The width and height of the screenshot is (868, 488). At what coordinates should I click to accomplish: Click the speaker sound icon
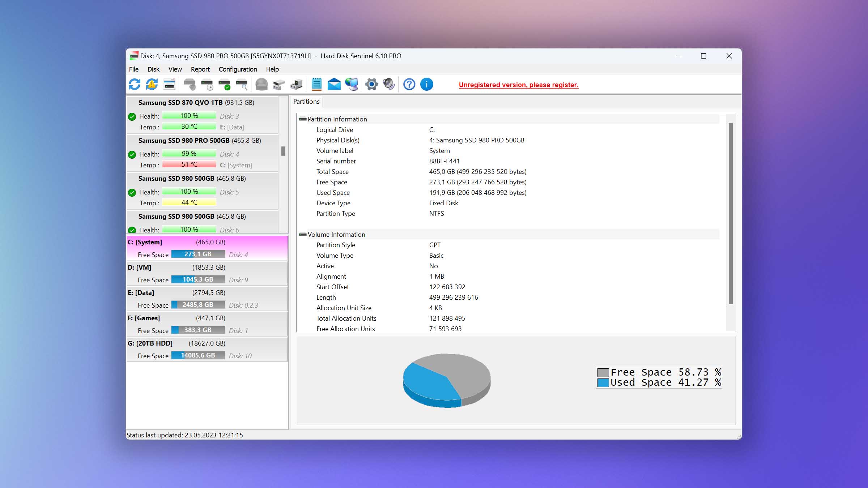[x=389, y=85]
